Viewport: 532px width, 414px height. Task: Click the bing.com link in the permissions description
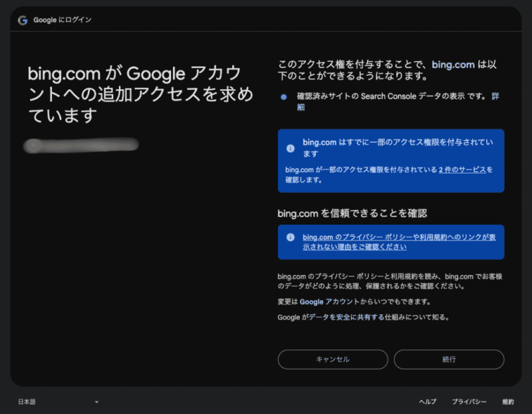454,64
